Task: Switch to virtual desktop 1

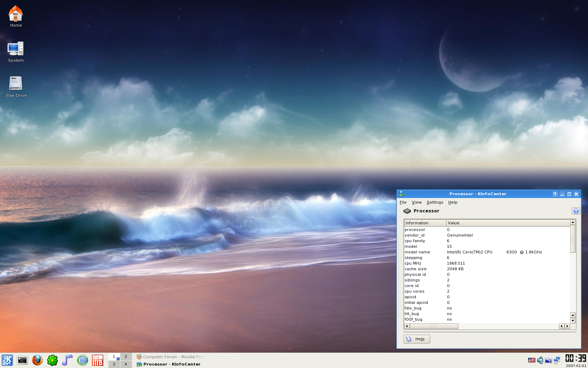Action: click(x=114, y=357)
